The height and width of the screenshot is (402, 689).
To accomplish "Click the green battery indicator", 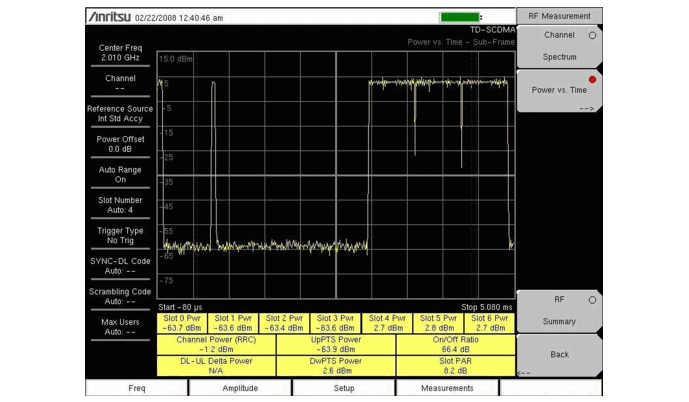I will (460, 17).
